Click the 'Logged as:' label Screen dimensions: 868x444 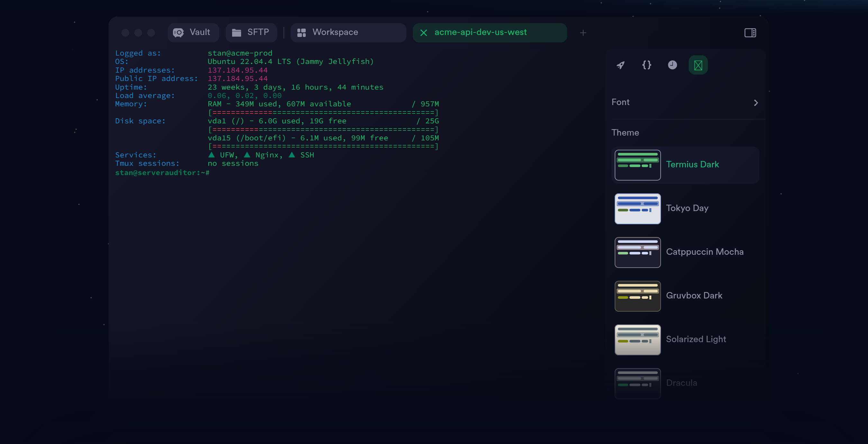(x=138, y=53)
